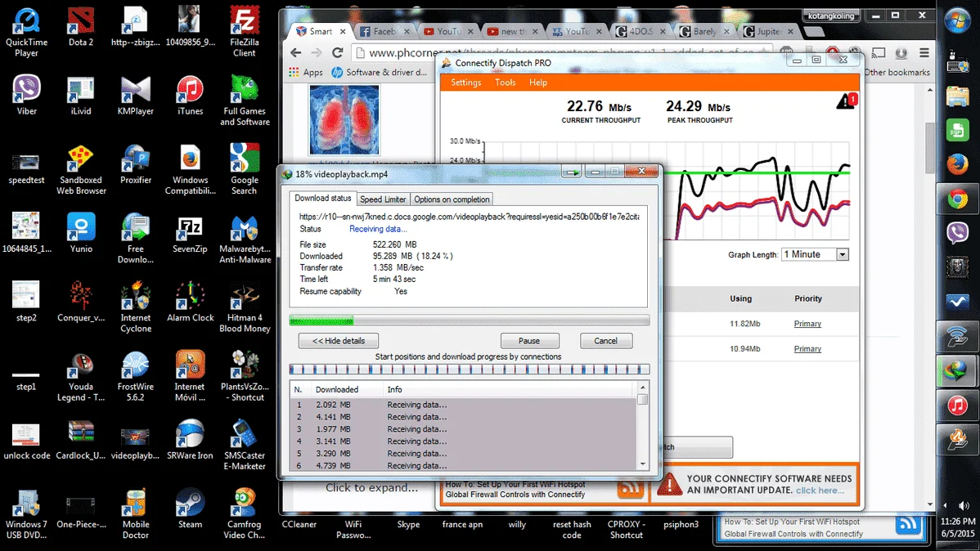Open FrostWire 5.6.2 desktop icon
980x551 pixels.
(136, 376)
